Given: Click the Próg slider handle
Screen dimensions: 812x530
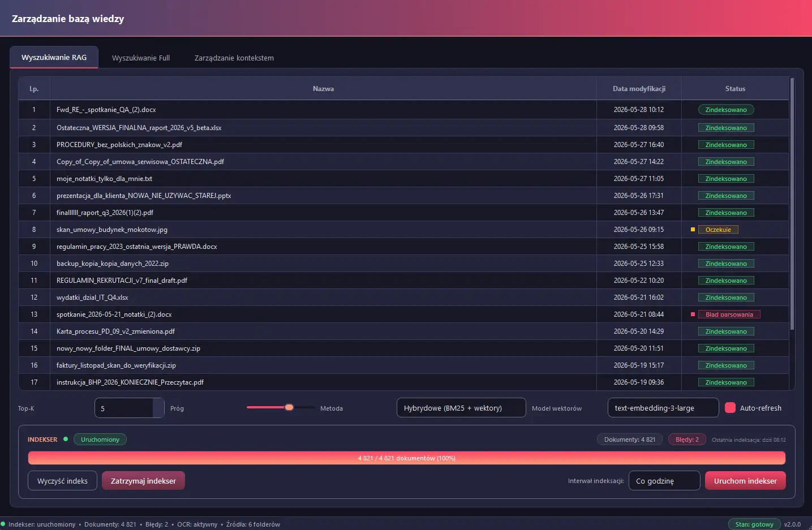Looking at the screenshot, I should point(289,407).
